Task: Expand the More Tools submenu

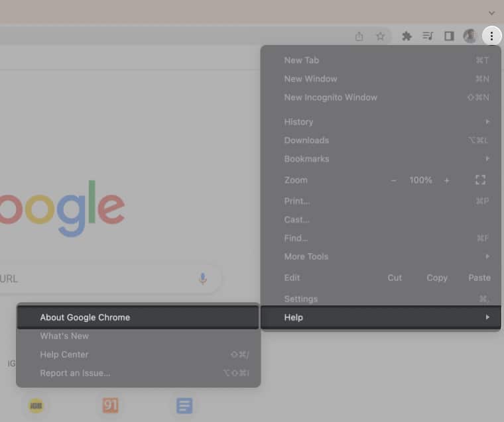Action: click(381, 256)
